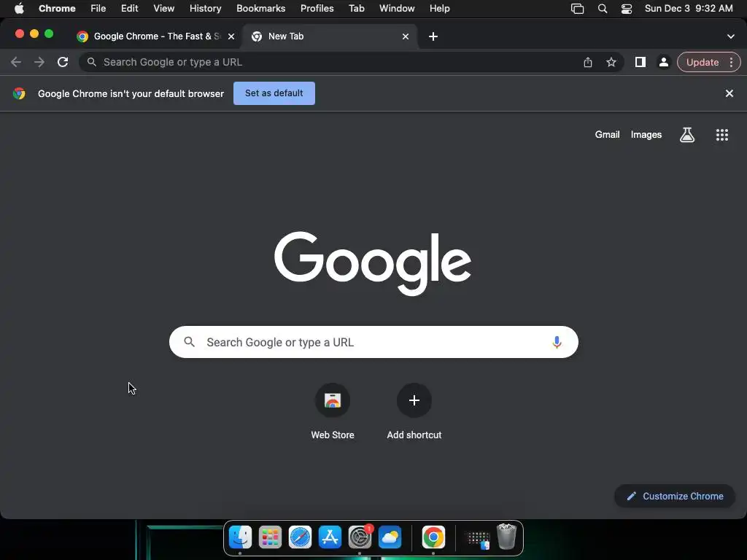Image resolution: width=747 pixels, height=560 pixels.
Task: Go back using the back arrow
Action: [x=16, y=62]
